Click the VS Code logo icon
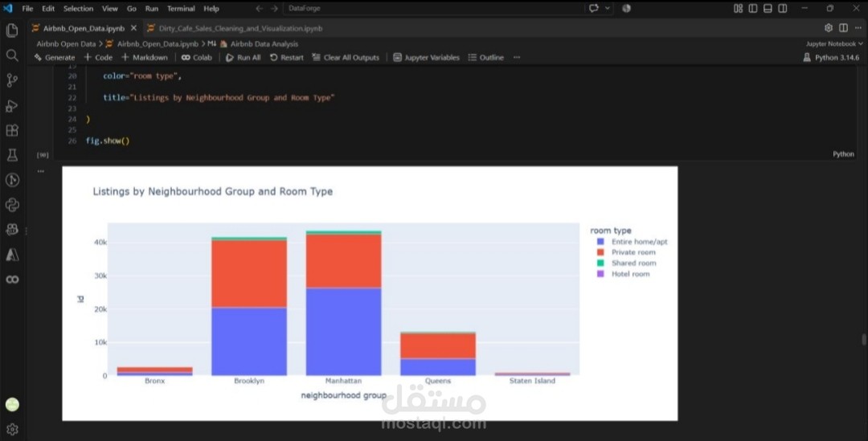Screen dimensions: 868x441 (8, 8)
